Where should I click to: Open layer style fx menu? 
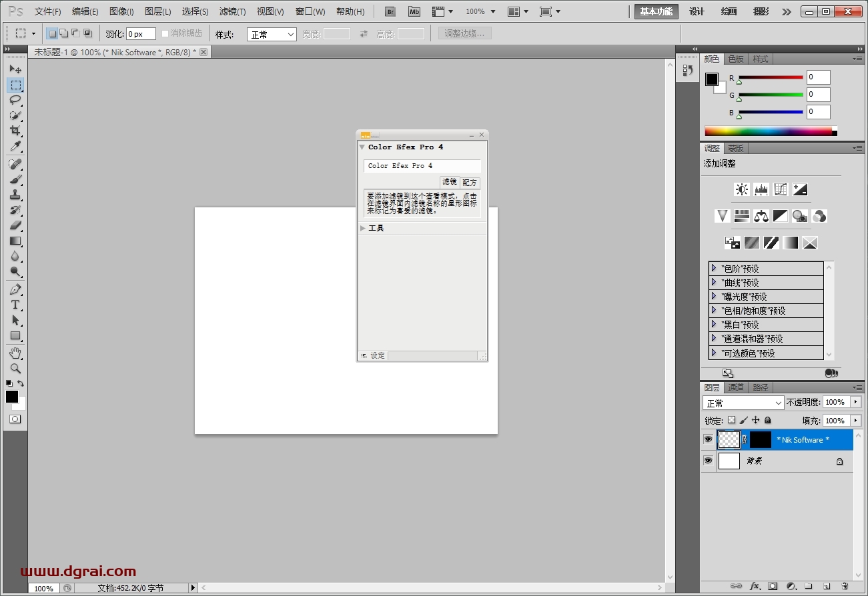(x=755, y=586)
